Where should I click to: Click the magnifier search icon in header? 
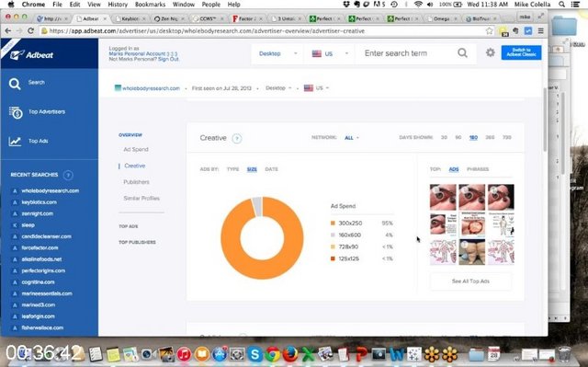click(462, 53)
